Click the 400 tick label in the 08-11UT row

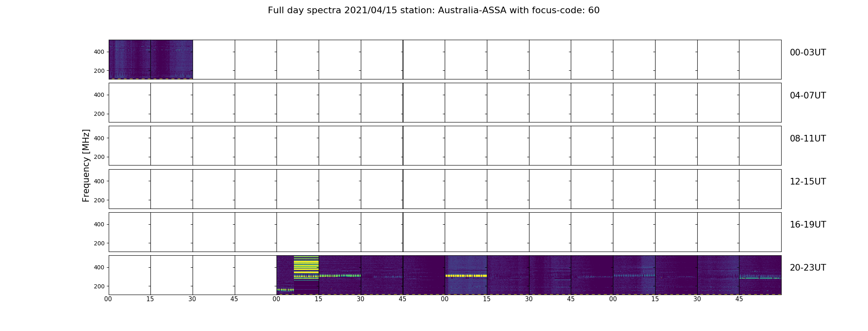tap(99, 138)
